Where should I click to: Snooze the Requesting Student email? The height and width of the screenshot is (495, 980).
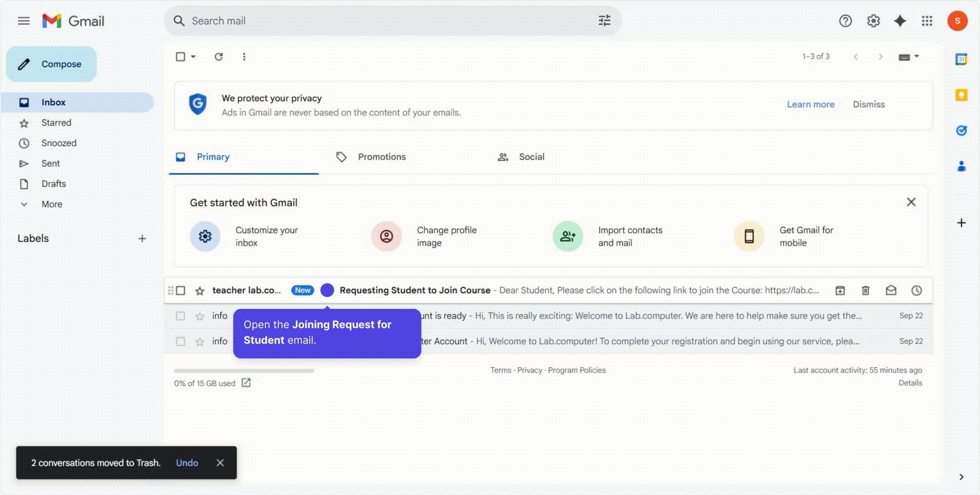click(x=916, y=290)
